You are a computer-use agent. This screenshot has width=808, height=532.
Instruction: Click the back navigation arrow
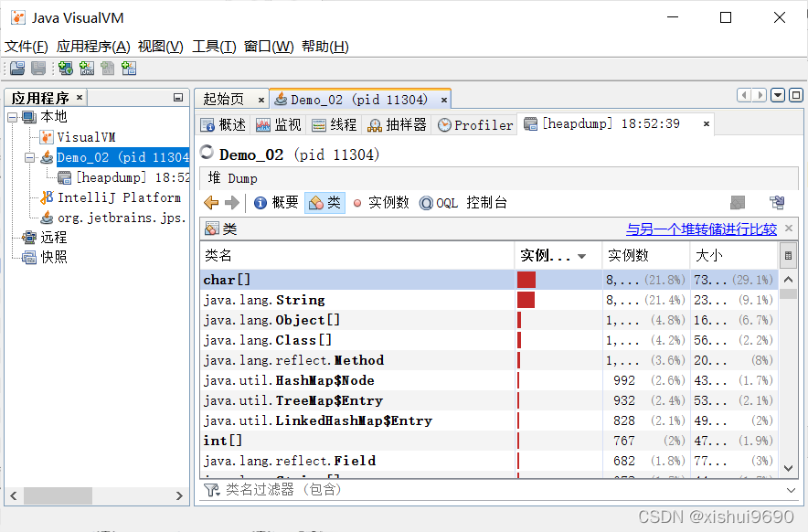pyautogui.click(x=211, y=203)
